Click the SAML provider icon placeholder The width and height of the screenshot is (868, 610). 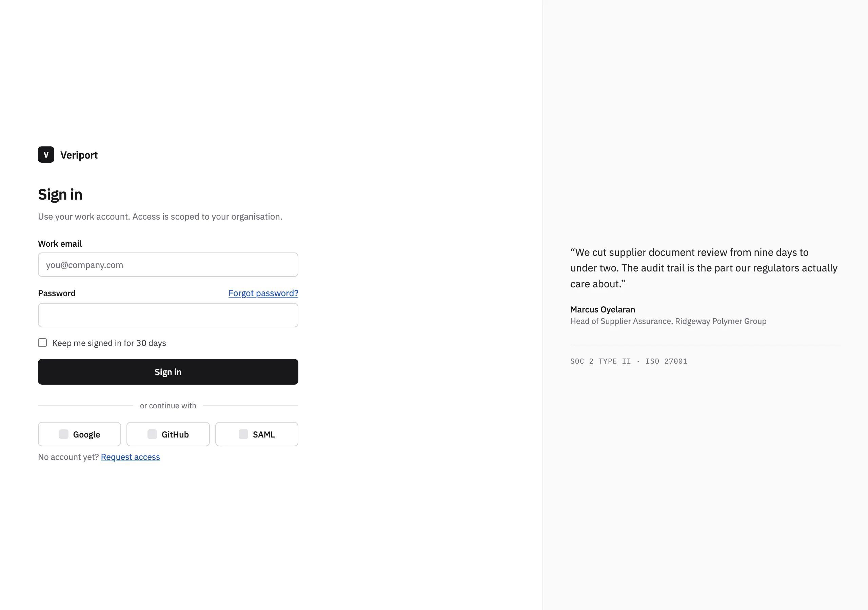243,434
